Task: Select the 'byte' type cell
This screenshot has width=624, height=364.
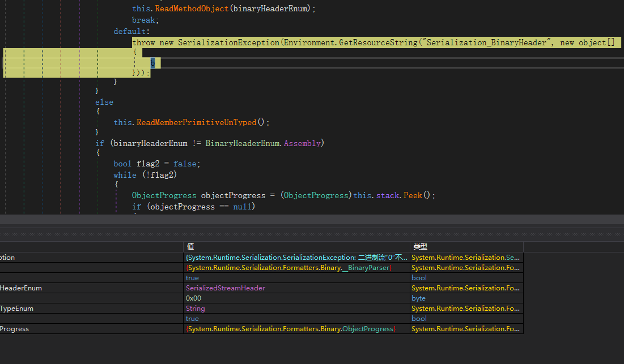Action: pos(466,298)
